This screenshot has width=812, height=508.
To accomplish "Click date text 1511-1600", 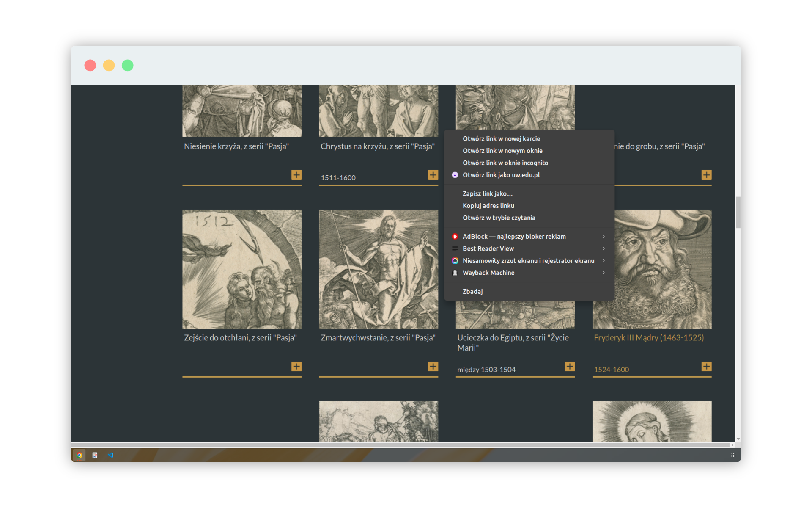I will (x=338, y=178).
